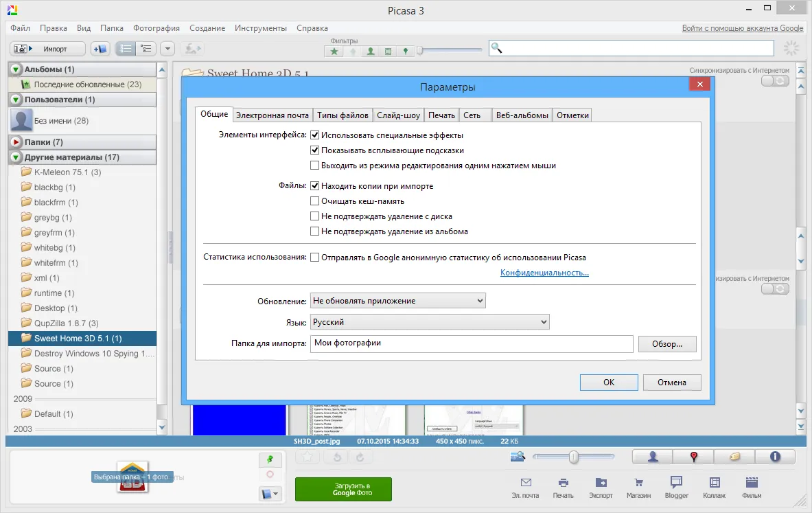Click the faces filter icon
Screen dimensions: 812x513
[370, 51]
